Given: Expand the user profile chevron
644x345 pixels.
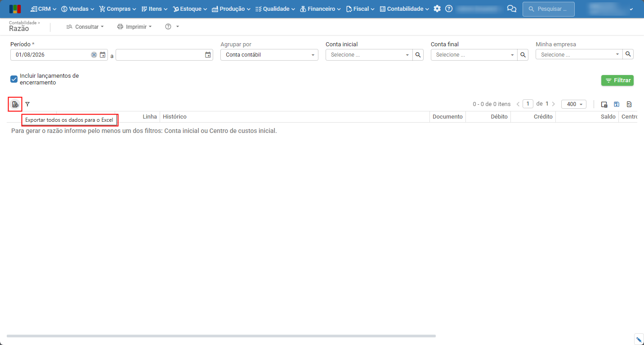Looking at the screenshot, I should (x=631, y=9).
